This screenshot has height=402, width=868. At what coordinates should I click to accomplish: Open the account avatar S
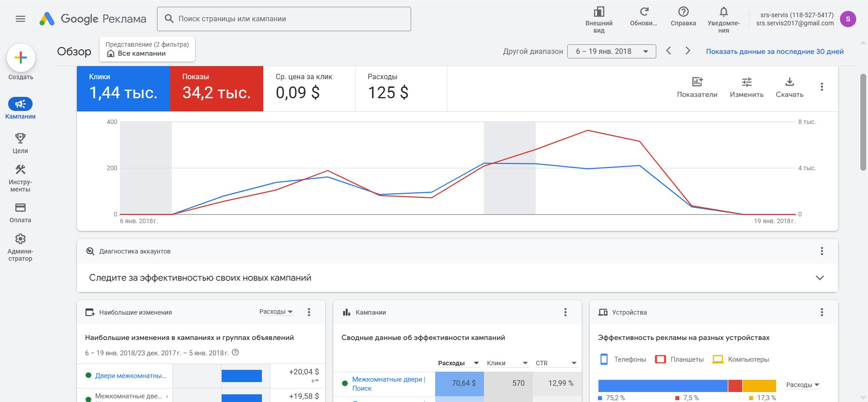tap(848, 19)
